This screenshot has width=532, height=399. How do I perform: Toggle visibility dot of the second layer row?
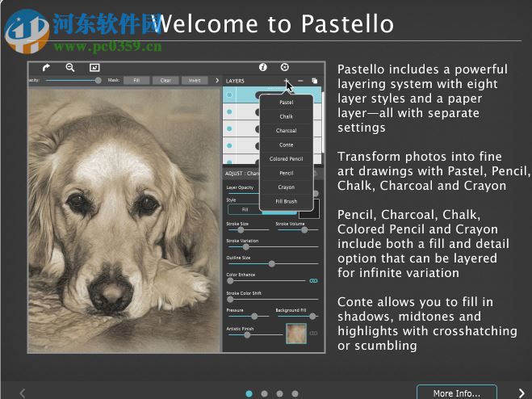point(229,111)
